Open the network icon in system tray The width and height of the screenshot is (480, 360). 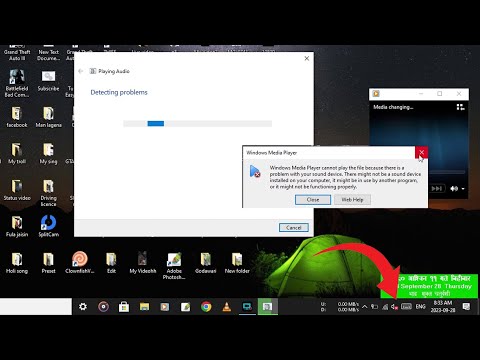385,307
